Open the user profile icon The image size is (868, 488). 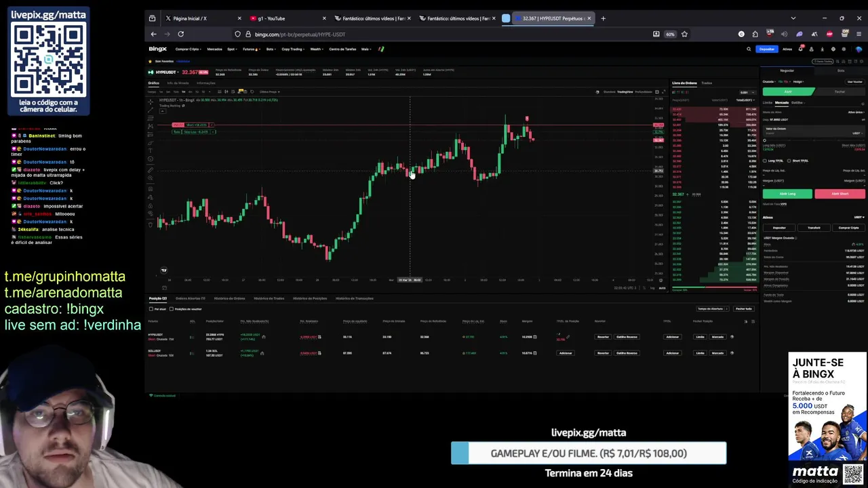811,49
